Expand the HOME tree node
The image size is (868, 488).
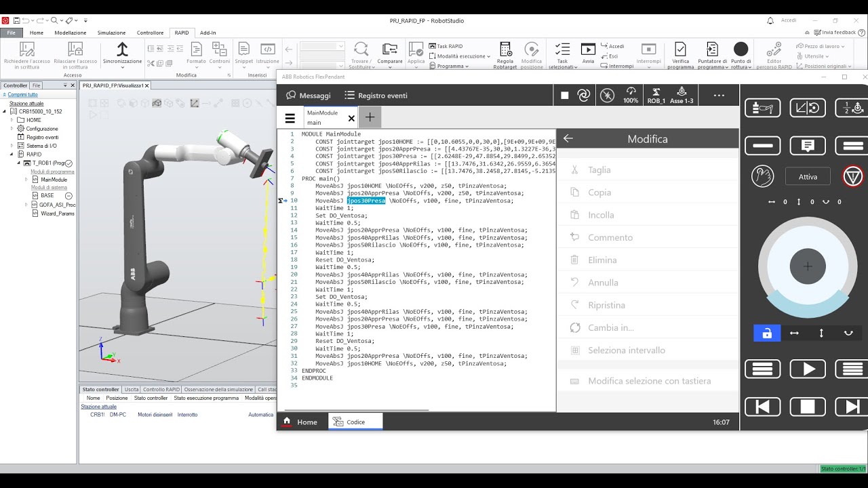12,120
